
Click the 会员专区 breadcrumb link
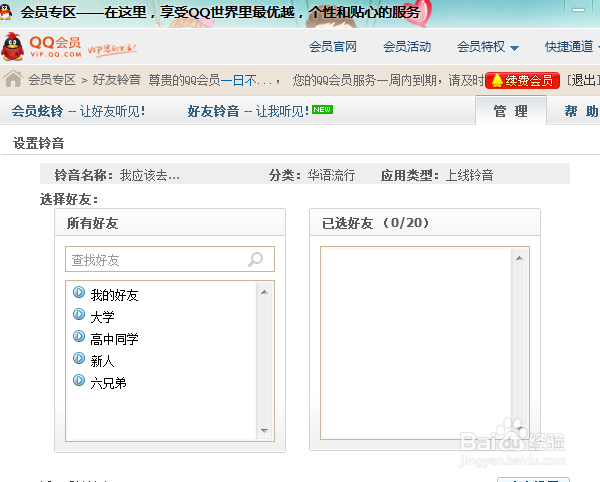pos(52,80)
